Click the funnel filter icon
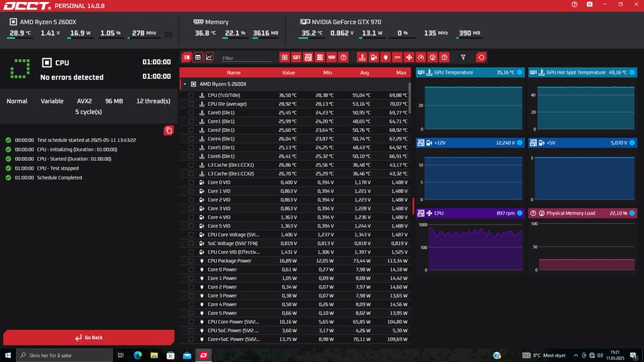This screenshot has width=644, height=362. coord(463,58)
